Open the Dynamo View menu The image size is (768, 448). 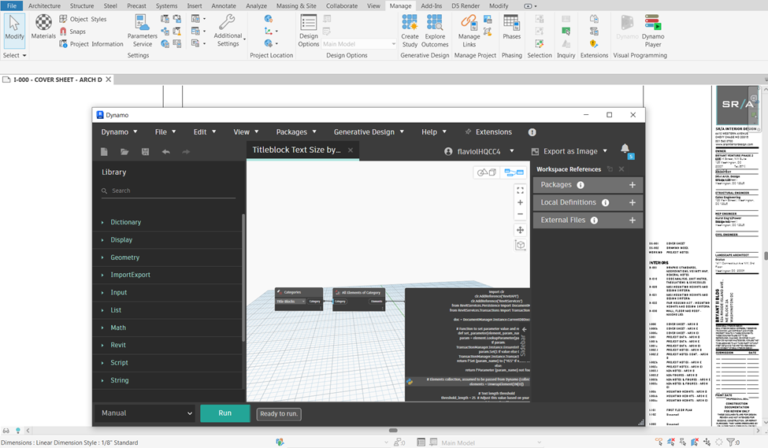[x=245, y=132]
